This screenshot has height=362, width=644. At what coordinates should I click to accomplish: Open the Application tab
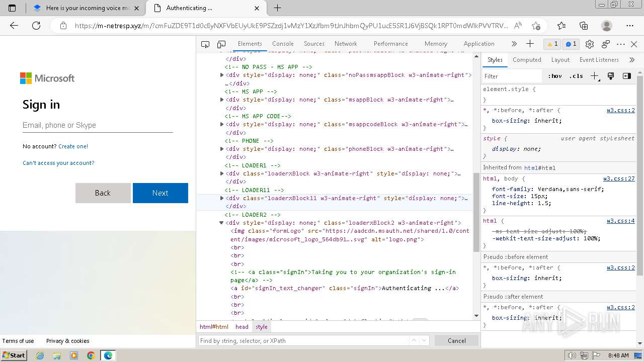point(479,44)
